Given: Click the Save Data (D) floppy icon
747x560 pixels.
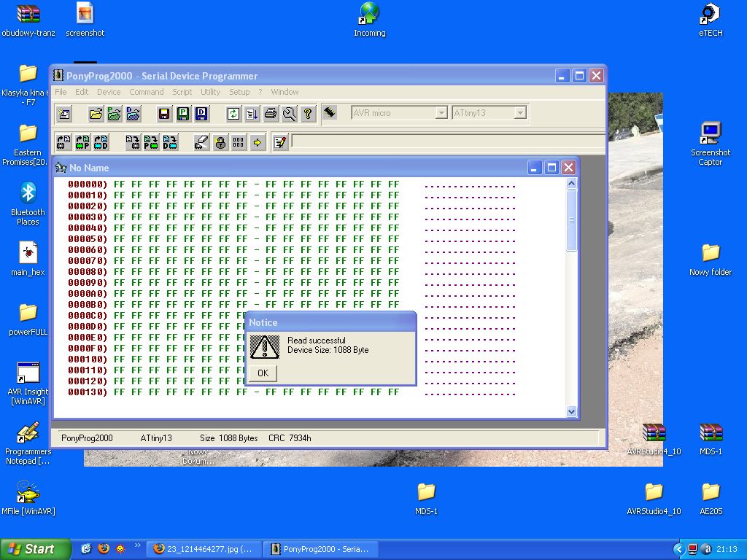Looking at the screenshot, I should tap(201, 113).
